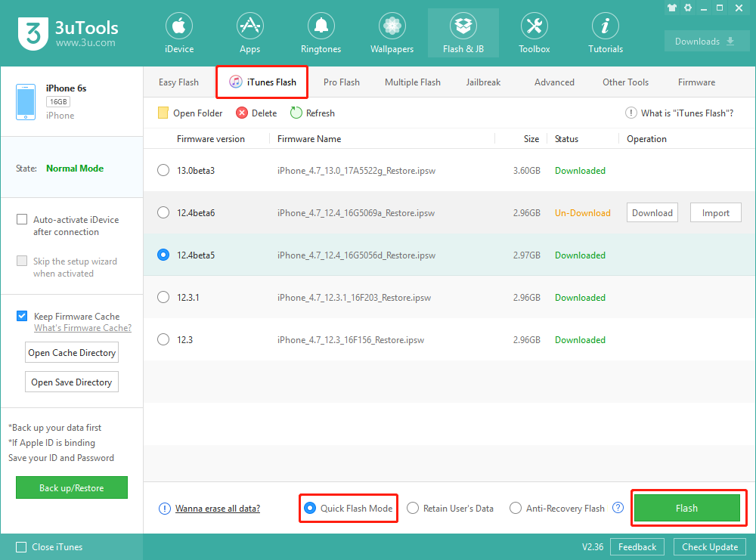The width and height of the screenshot is (756, 560).
Task: Switch to the Multiple Flash tab
Action: coord(412,82)
